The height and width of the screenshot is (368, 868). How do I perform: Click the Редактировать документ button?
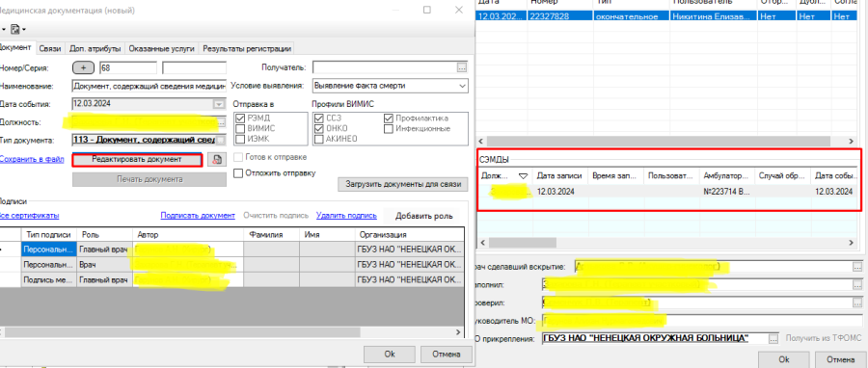[x=137, y=159]
